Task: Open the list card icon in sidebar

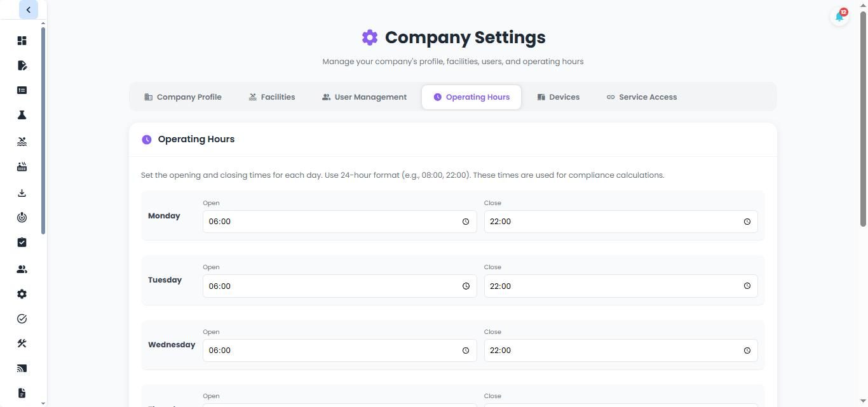Action: [x=22, y=90]
